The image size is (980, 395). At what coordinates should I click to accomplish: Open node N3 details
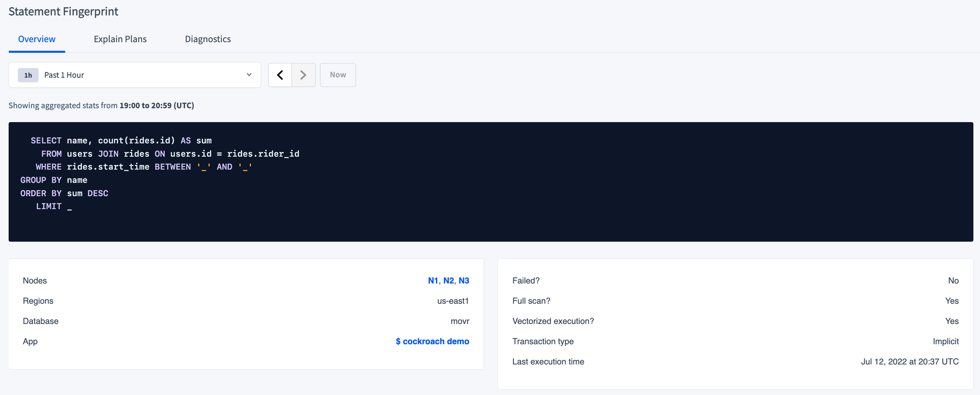point(465,280)
